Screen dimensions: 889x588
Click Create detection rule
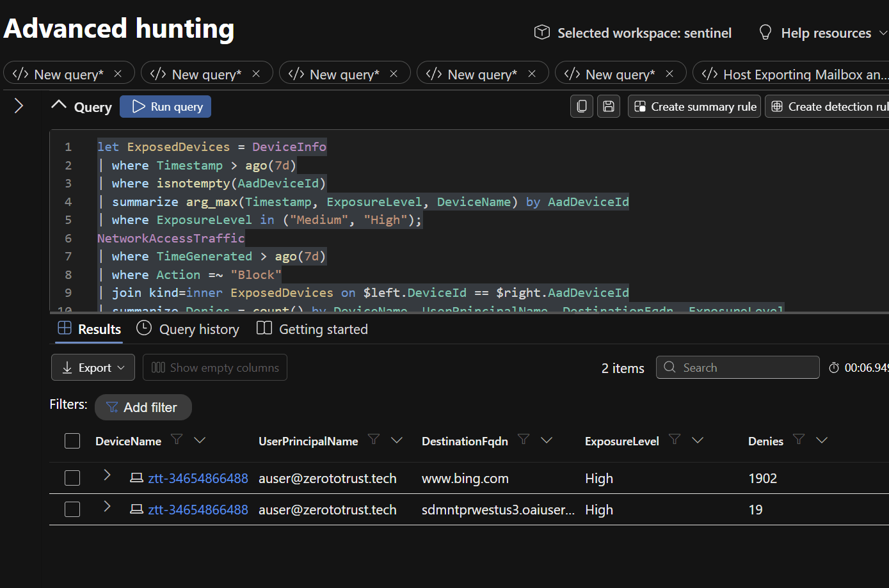coord(827,106)
